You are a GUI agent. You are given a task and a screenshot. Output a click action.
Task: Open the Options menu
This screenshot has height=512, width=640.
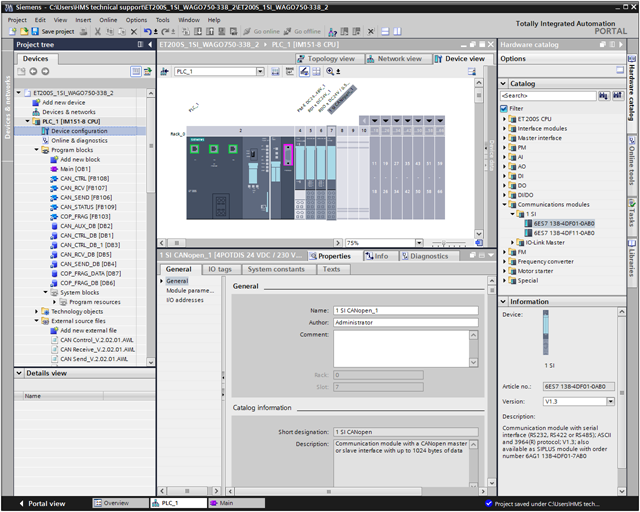136,20
